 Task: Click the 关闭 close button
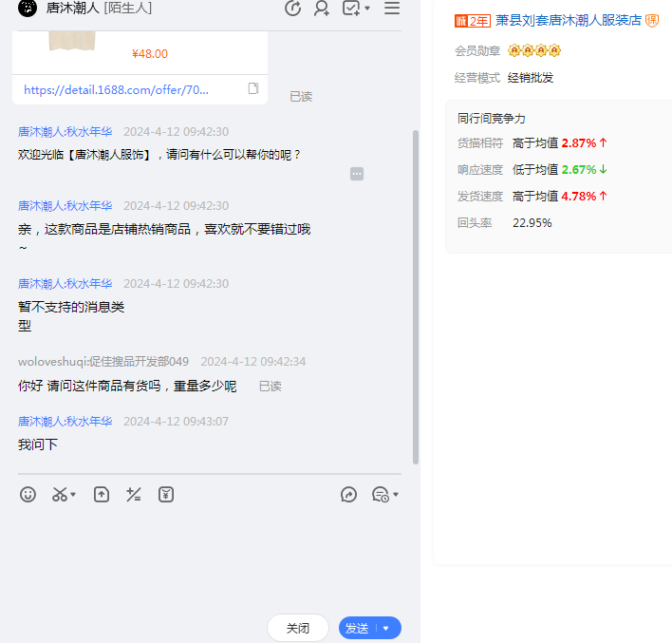pyautogui.click(x=298, y=628)
